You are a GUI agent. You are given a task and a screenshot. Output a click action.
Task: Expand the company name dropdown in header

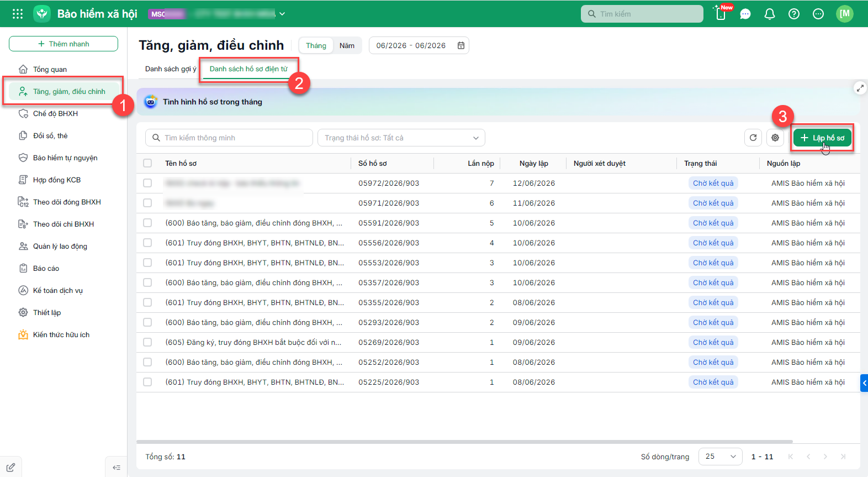pyautogui.click(x=282, y=14)
